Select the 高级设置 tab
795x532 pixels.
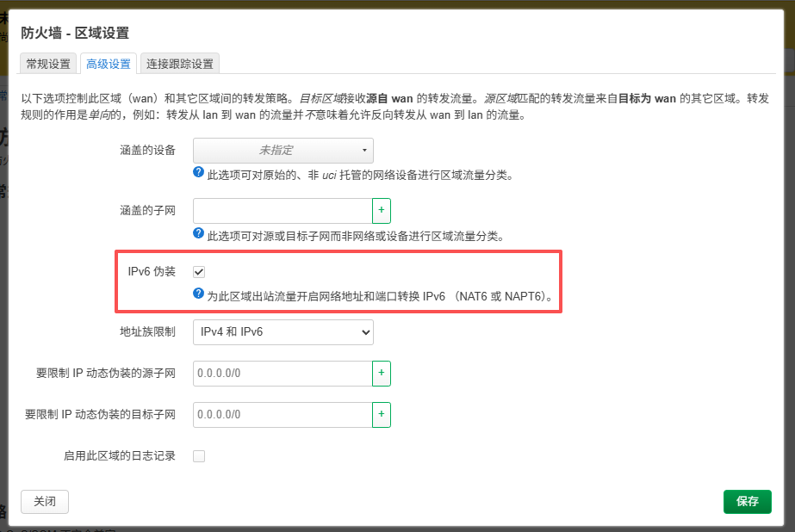coord(109,64)
